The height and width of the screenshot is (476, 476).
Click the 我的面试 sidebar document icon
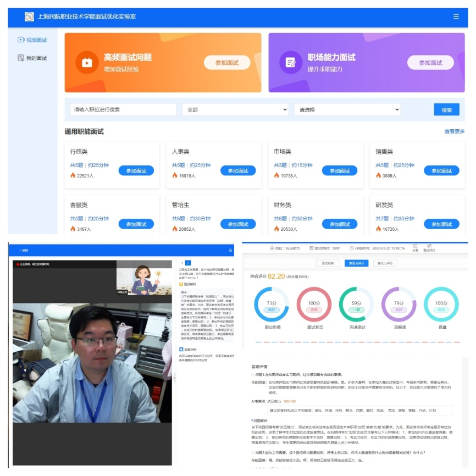21,58
